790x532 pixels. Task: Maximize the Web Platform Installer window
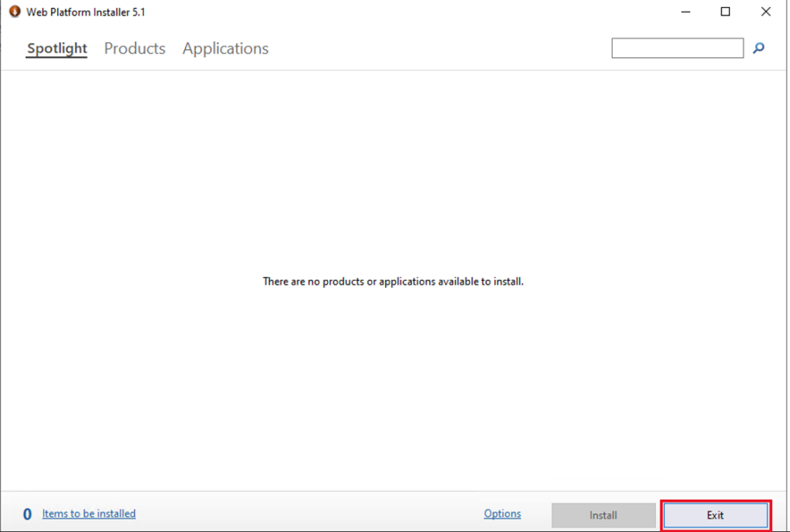click(725, 12)
